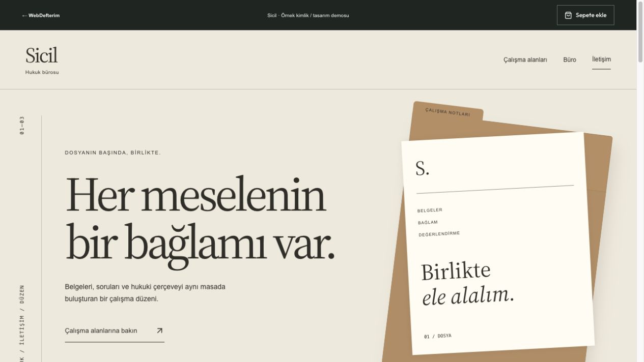
Task: Click the paragraph starting Belgeleri, soruları ve hukuki
Action: point(145,293)
